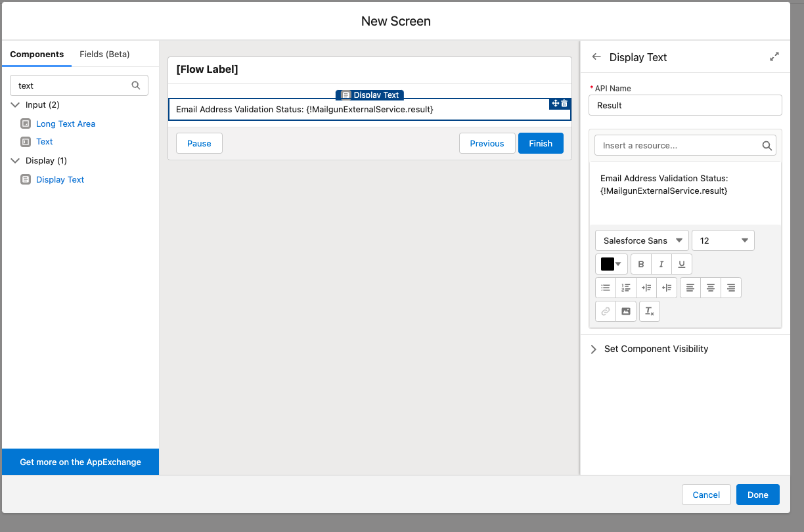Insert a numbered list
Screen dimensions: 804x532
(x=626, y=288)
